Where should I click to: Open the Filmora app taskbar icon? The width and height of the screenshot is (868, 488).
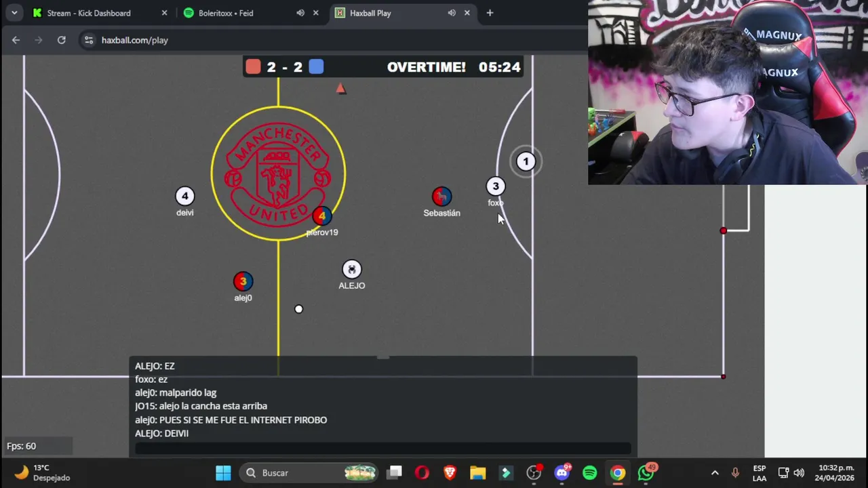506,472
